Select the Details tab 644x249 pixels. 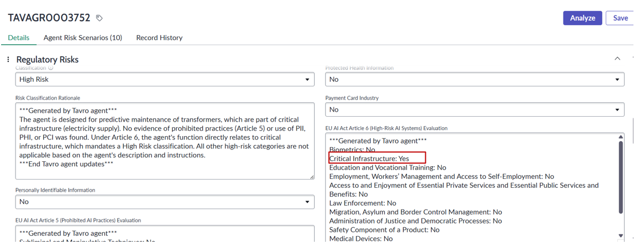click(x=19, y=37)
